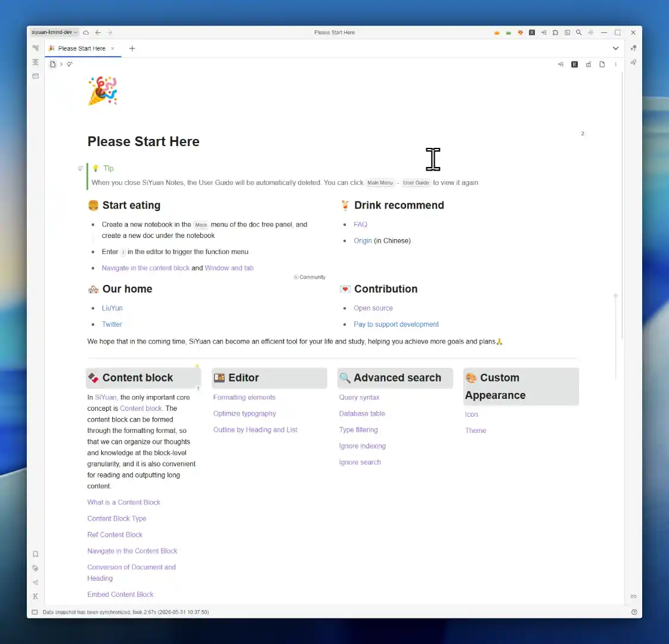Open Formatting elements link
Viewport: 669px width, 644px height.
[x=244, y=397]
